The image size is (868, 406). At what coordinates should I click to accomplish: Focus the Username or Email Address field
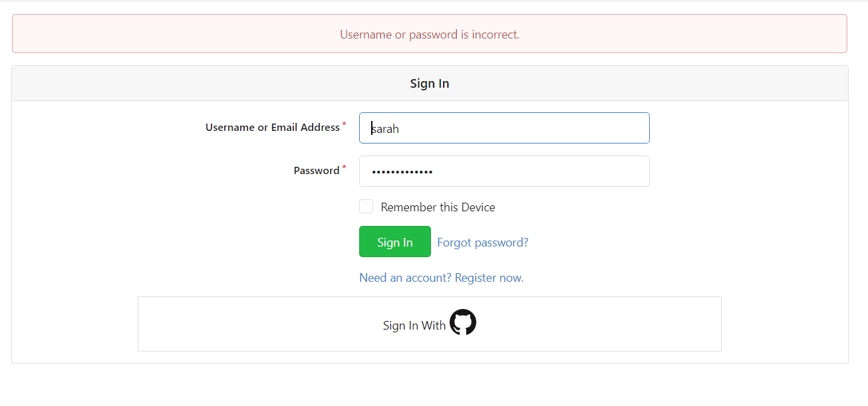click(x=504, y=128)
